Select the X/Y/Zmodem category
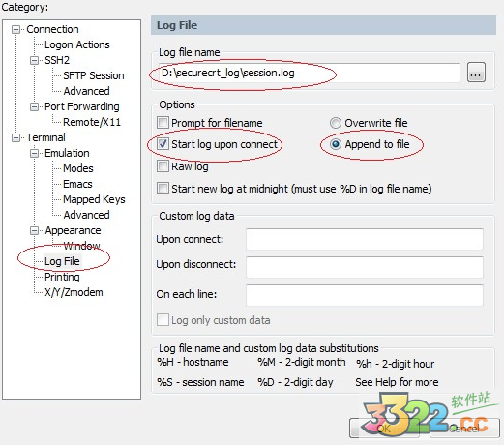504x445 pixels. (74, 292)
